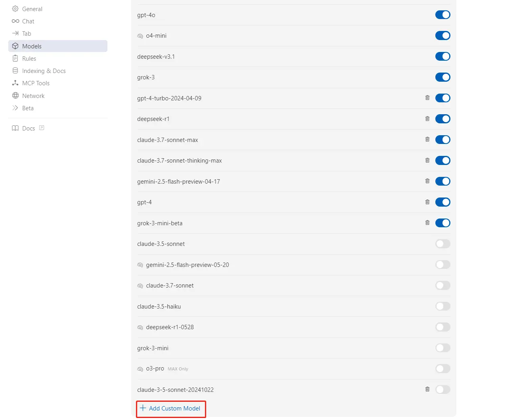521x420 pixels.
Task: Switch on the o3-pro toggle
Action: 443,369
